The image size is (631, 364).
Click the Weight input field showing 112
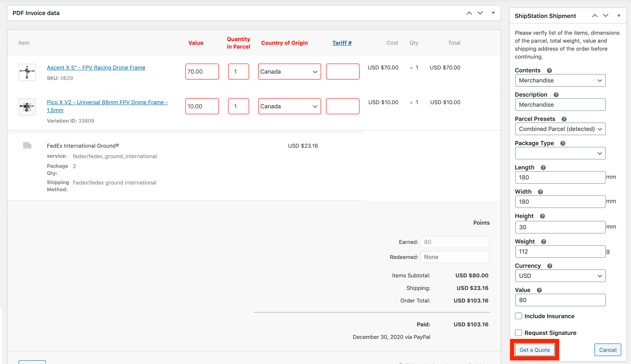point(560,251)
